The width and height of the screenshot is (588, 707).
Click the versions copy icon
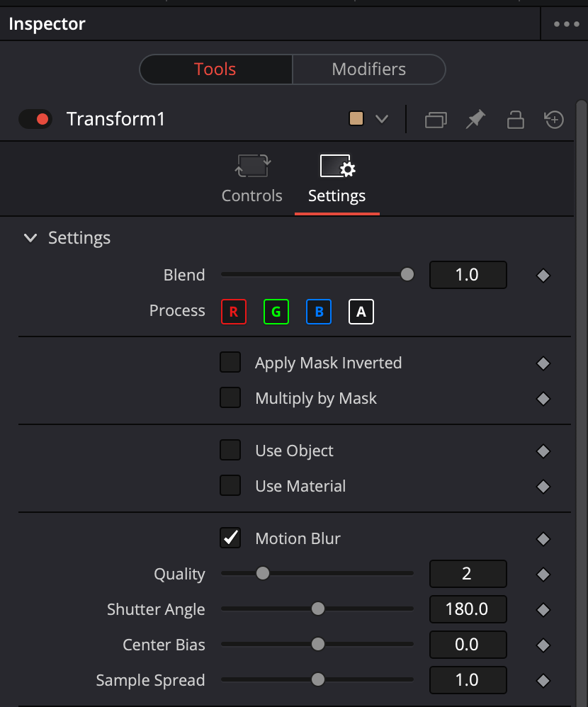tap(436, 119)
